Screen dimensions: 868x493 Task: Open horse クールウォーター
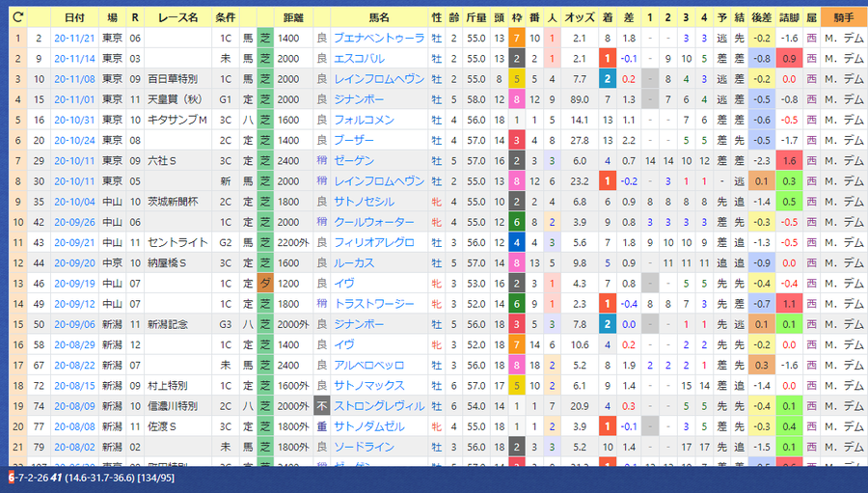(374, 222)
